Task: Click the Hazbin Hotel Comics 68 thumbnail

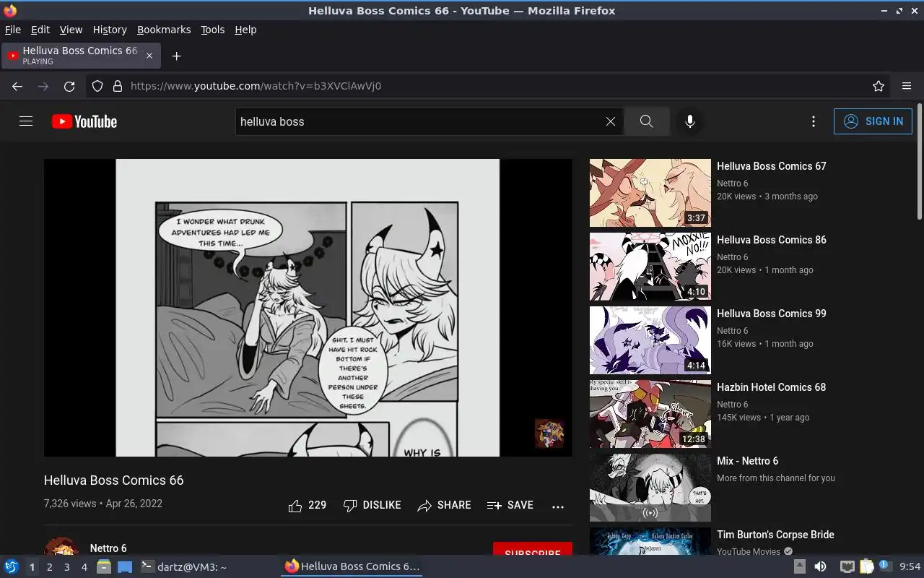Action: tap(650, 414)
